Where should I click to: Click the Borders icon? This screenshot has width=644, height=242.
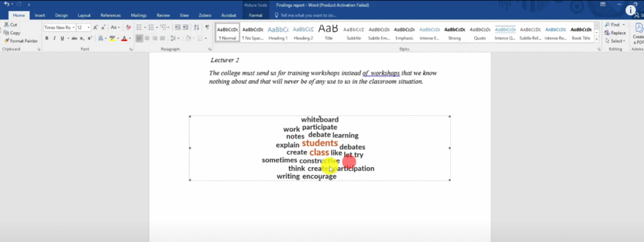click(x=200, y=38)
